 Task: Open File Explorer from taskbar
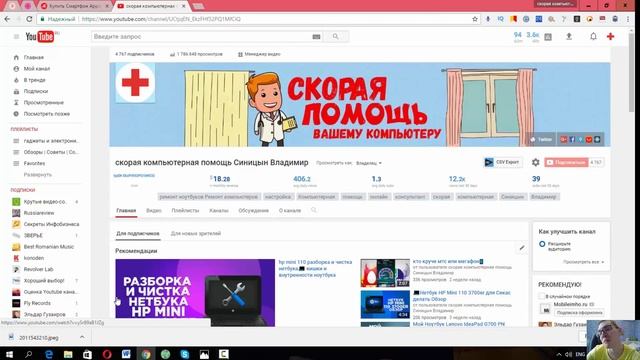pos(68,354)
